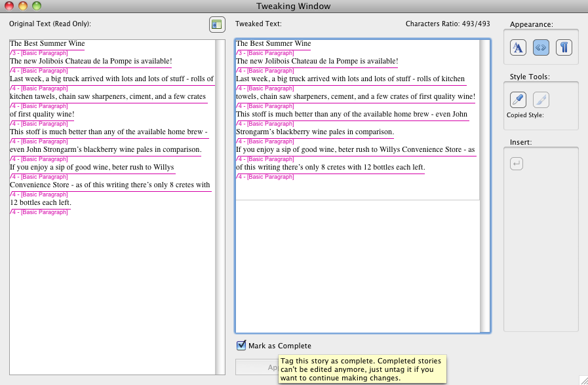Screen dimensions: 588x385
Task: Click the paste style brush tool
Action: point(541,100)
